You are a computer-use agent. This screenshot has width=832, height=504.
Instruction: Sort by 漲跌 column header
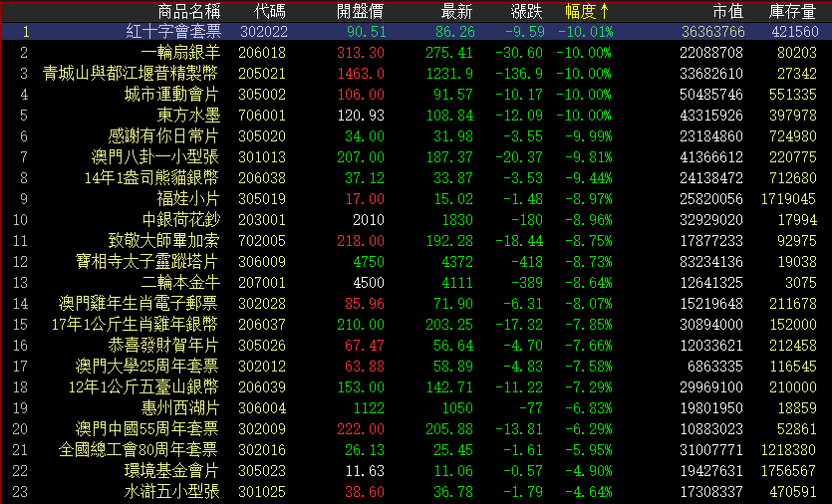(x=526, y=11)
